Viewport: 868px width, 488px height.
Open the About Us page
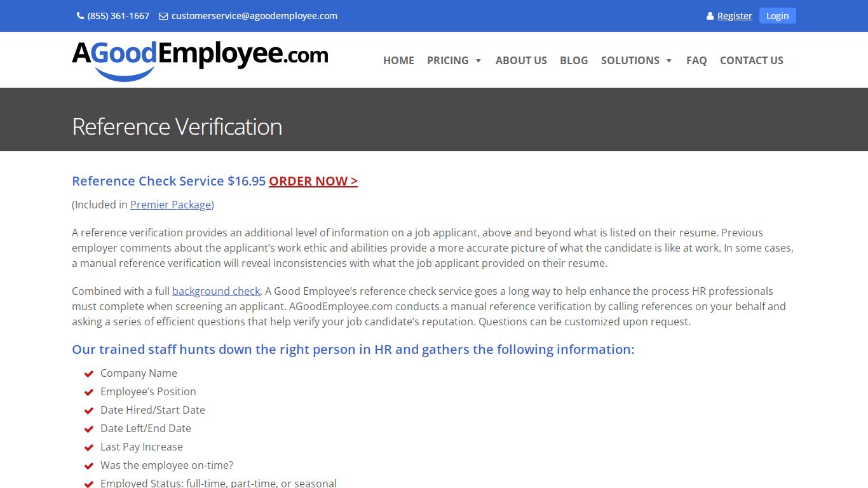tap(521, 60)
